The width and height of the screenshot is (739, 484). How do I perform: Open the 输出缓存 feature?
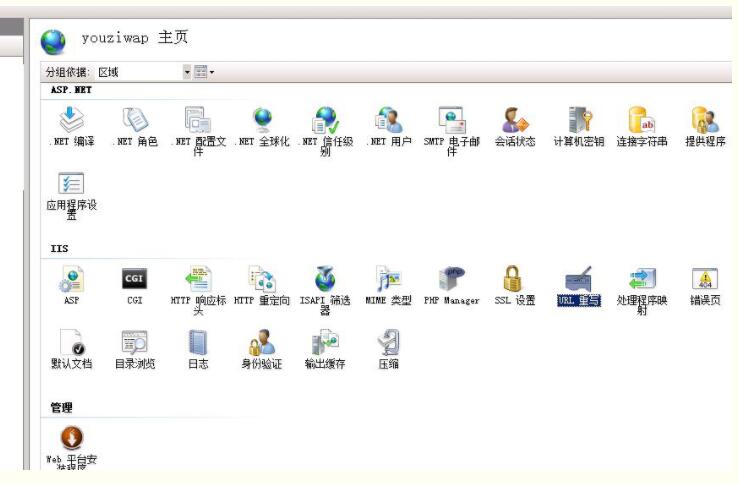(x=325, y=349)
